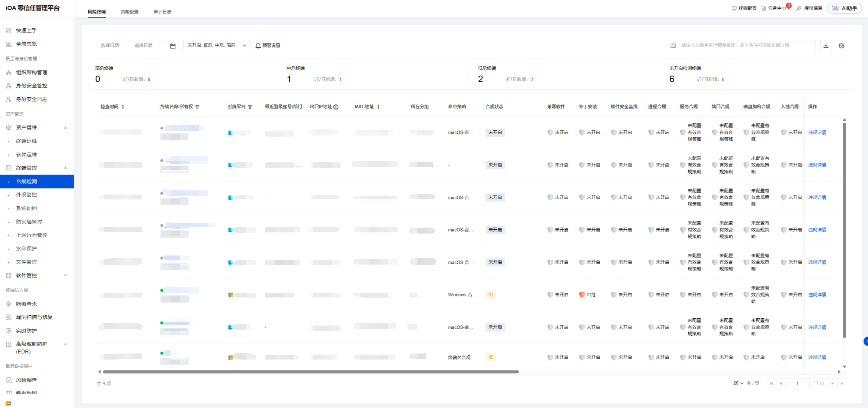Collapse the 终端管控 sidebar group

pos(66,168)
